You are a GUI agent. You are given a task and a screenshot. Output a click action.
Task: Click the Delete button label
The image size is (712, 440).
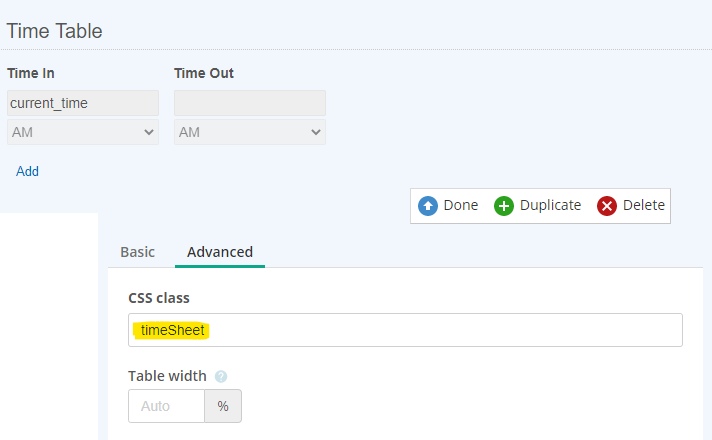[643, 205]
